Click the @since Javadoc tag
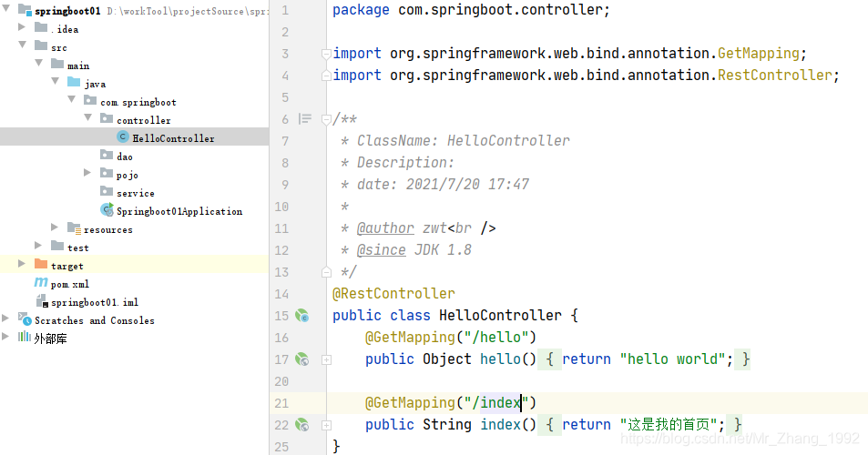Image resolution: width=868 pixels, height=455 pixels. point(382,250)
